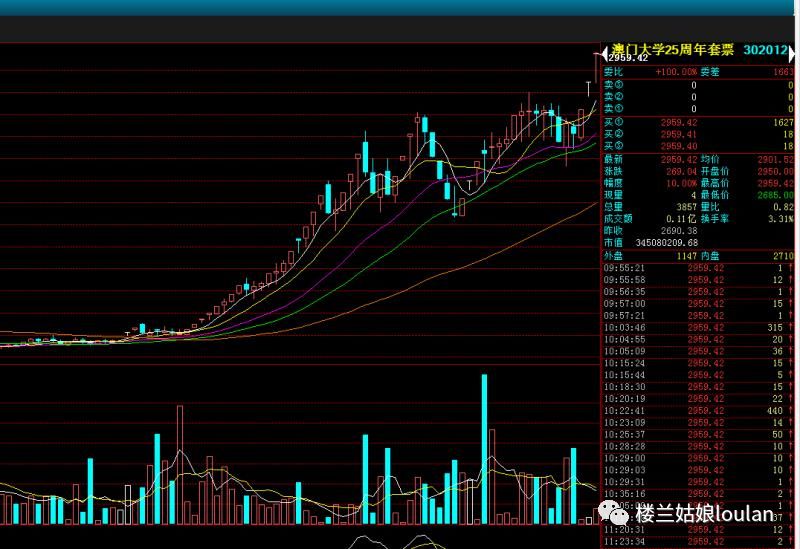Click the 最低价 value 2685.00

coord(776,195)
